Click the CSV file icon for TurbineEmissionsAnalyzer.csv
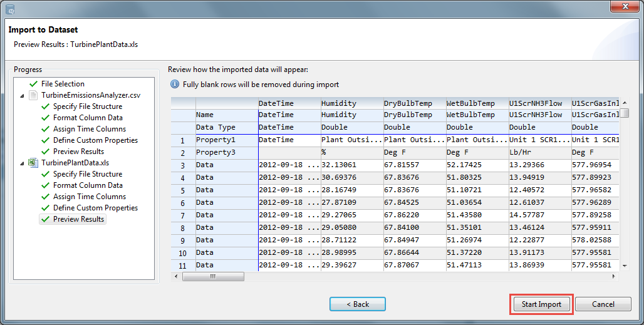The width and height of the screenshot is (644, 325). 33,95
